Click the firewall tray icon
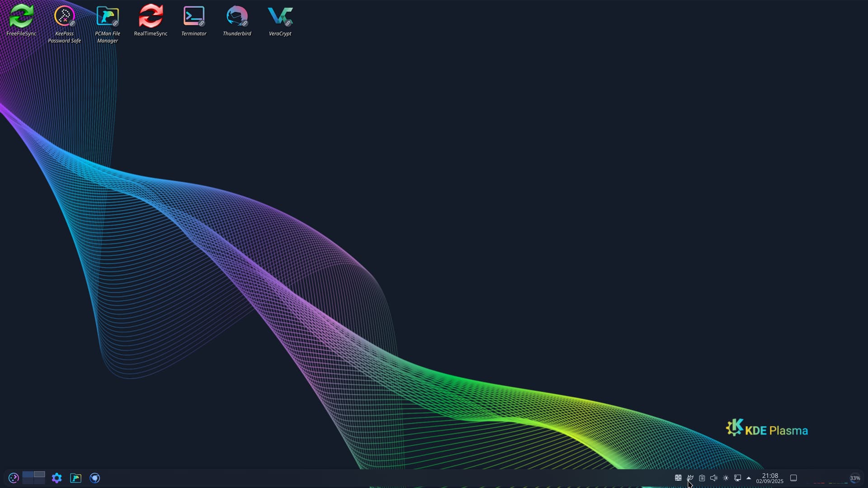The image size is (868, 488). coord(678,478)
